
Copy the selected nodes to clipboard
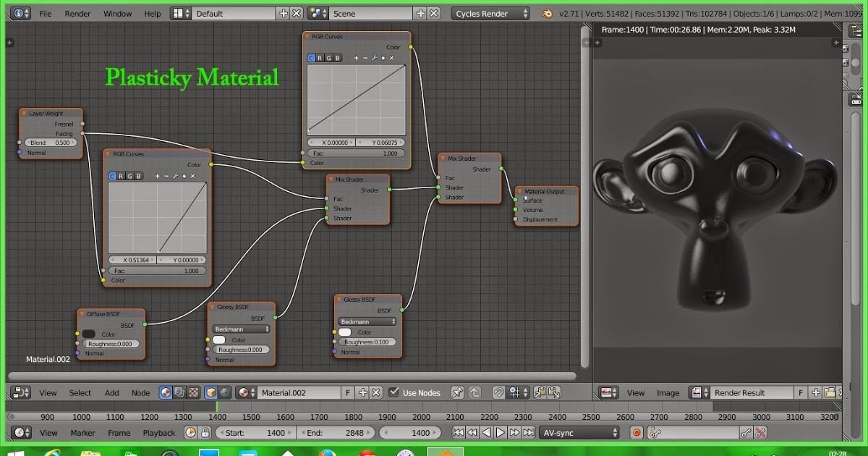tap(540, 392)
